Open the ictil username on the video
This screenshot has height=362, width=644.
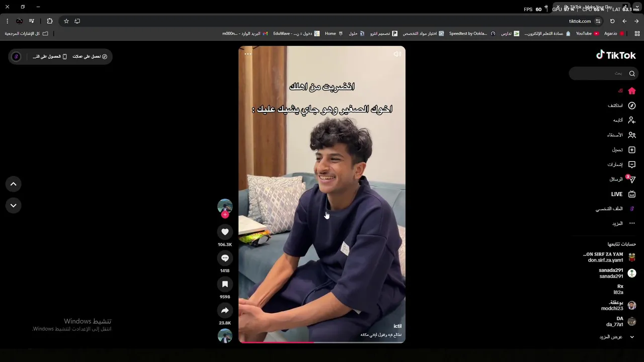397,326
